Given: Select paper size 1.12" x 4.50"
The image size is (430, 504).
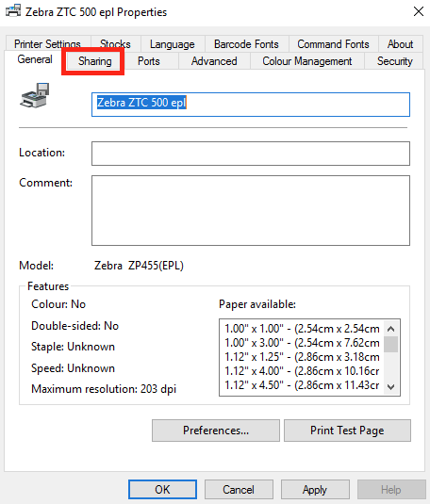Looking at the screenshot, I should (x=302, y=385).
